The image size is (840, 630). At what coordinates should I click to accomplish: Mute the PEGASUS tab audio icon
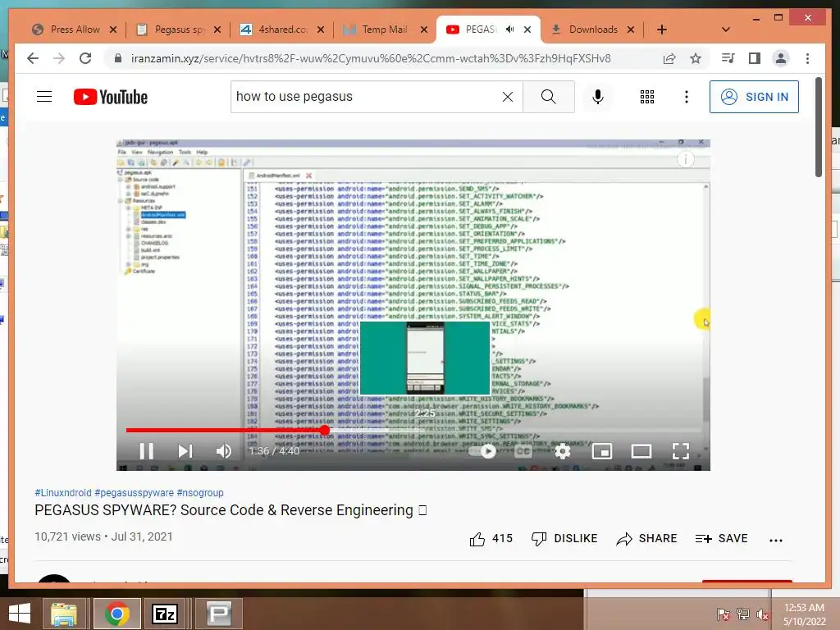pos(509,30)
